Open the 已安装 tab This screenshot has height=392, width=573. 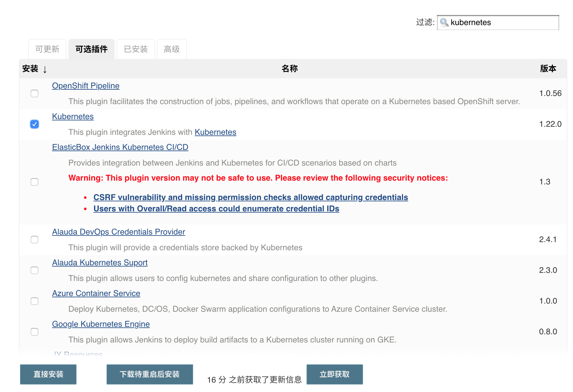click(136, 49)
